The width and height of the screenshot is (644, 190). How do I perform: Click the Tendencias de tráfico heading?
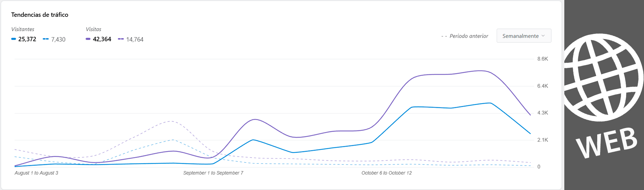(40, 15)
